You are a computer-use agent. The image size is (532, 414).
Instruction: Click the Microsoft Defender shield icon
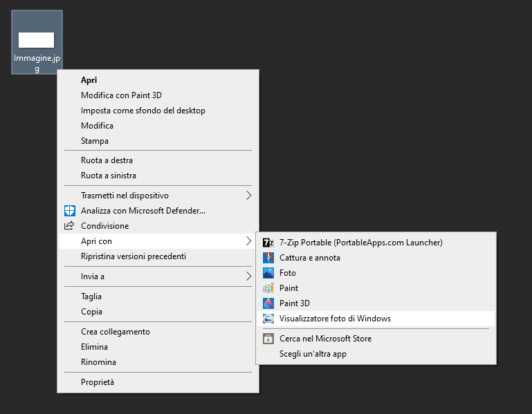(x=70, y=211)
